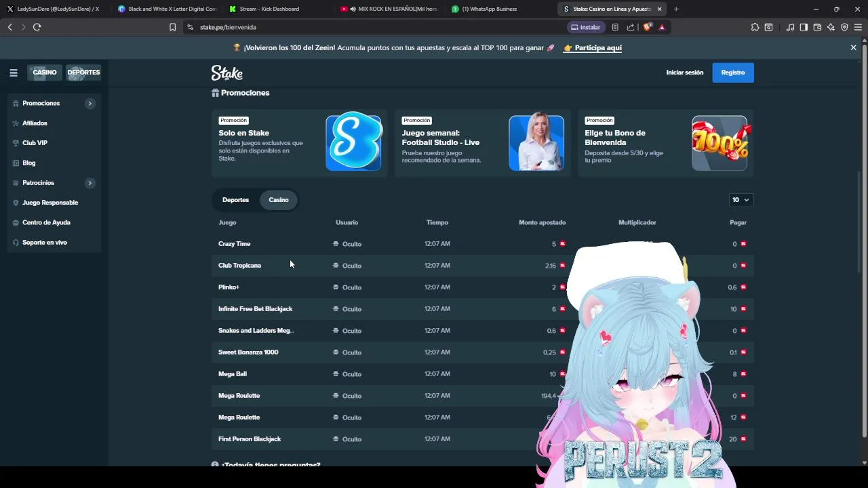Viewport: 868px width, 488px height.
Task: Click the Stake logo
Action: point(226,73)
